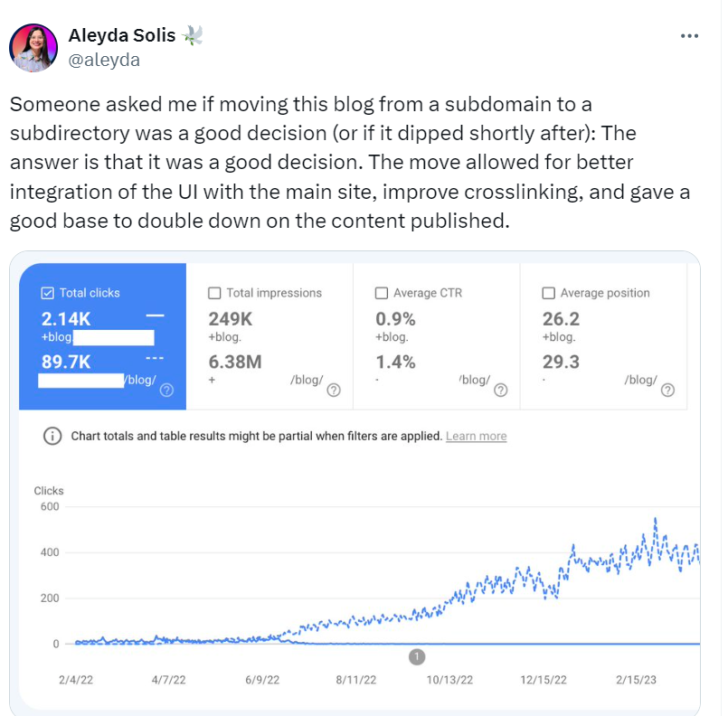The width and height of the screenshot is (728, 716).
Task: Open the Learn more link
Action: click(x=476, y=436)
